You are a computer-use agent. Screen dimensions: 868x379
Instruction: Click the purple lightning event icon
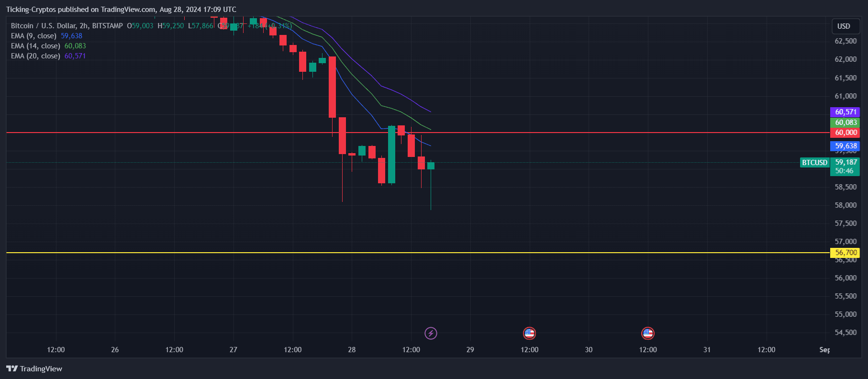pos(431,333)
